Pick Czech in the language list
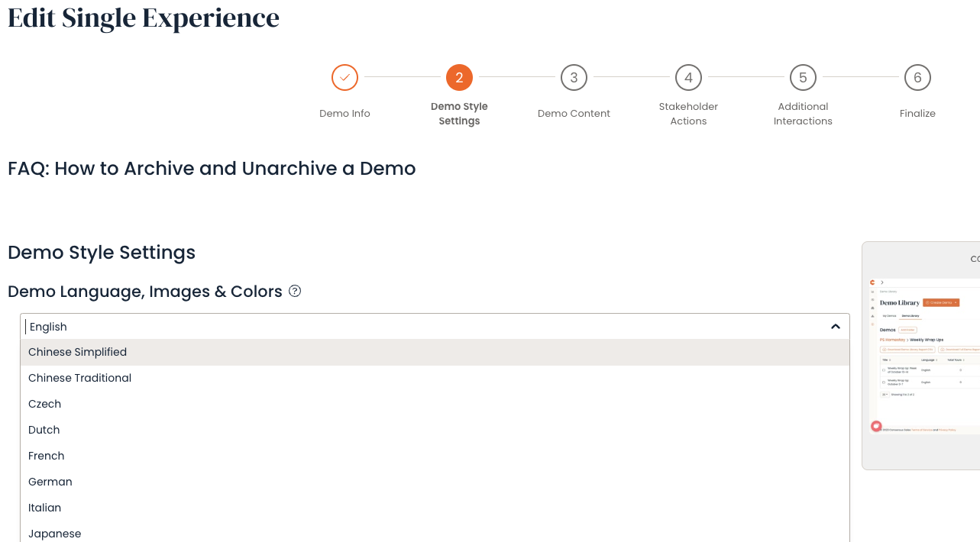 point(435,404)
